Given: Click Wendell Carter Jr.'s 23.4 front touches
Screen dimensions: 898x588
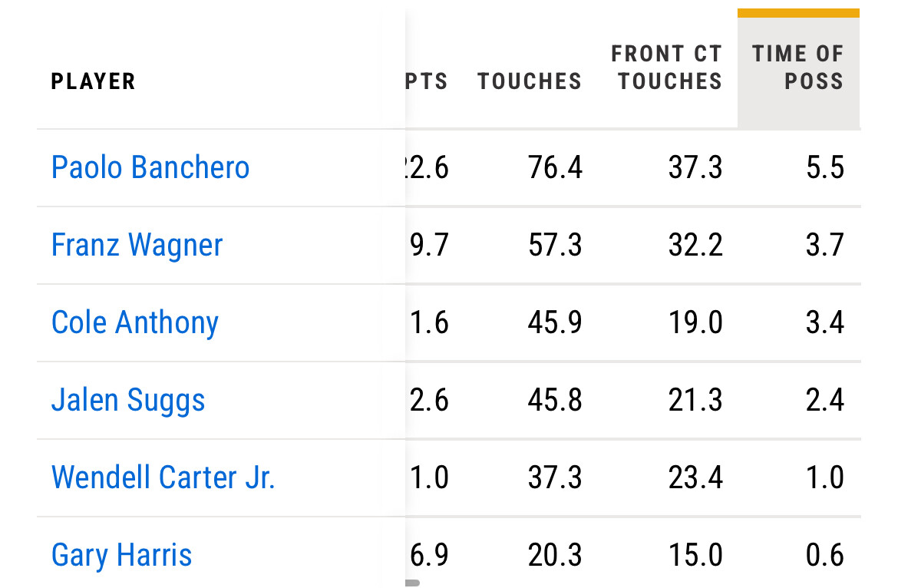Looking at the screenshot, I should [x=695, y=477].
